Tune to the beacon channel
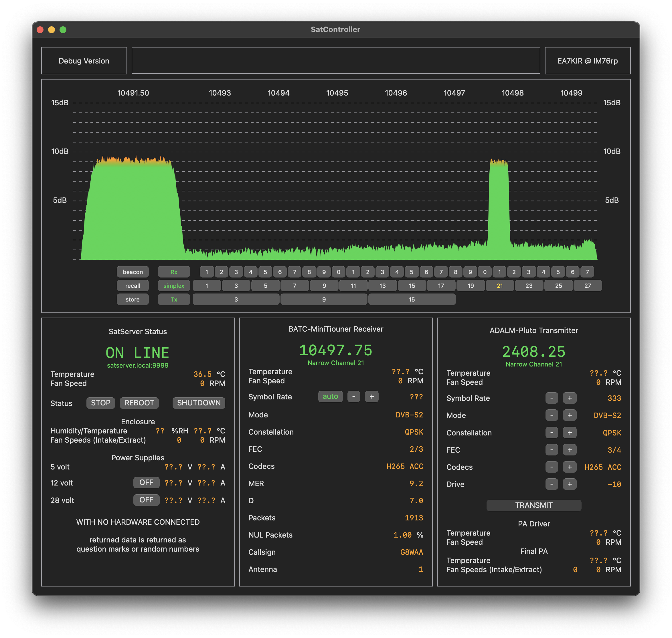The width and height of the screenshot is (672, 638). tap(133, 272)
